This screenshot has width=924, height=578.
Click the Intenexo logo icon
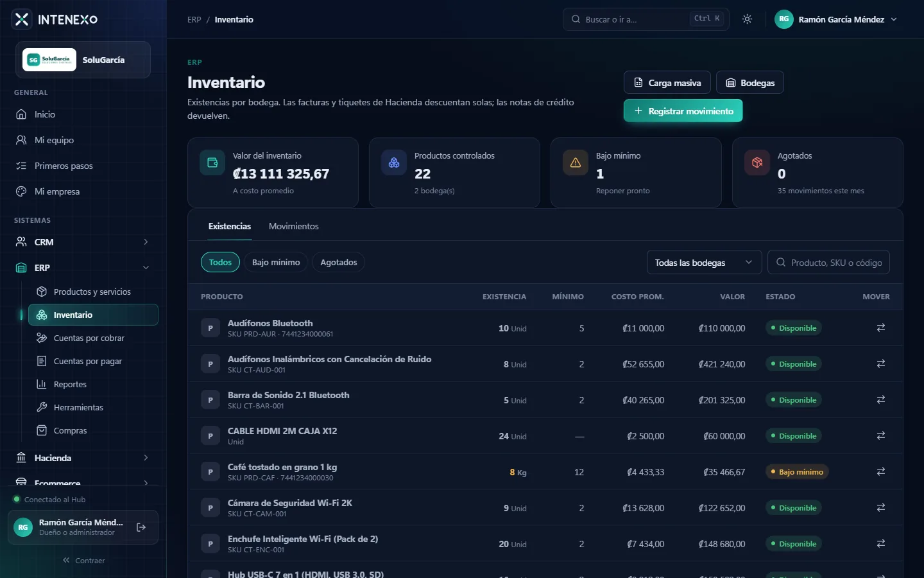point(22,19)
